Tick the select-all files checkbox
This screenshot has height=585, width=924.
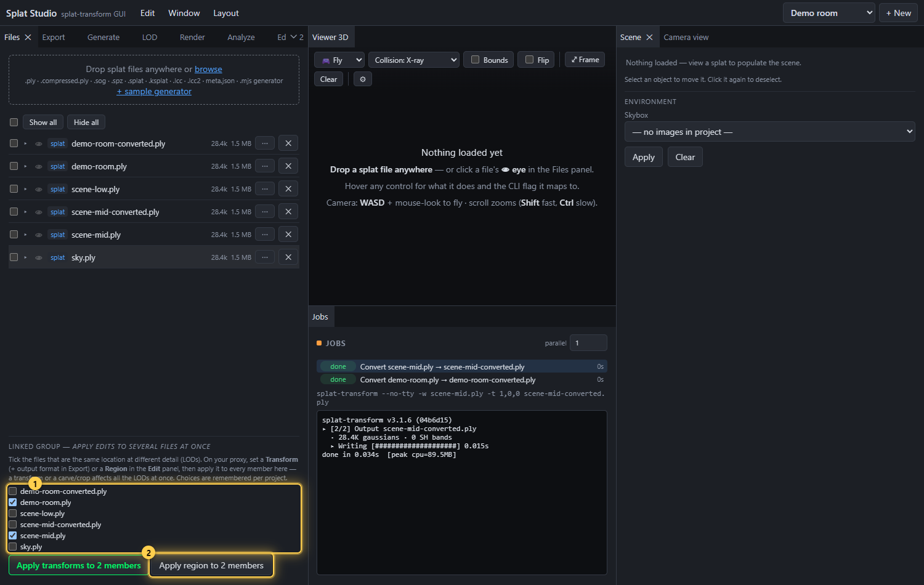(14, 123)
